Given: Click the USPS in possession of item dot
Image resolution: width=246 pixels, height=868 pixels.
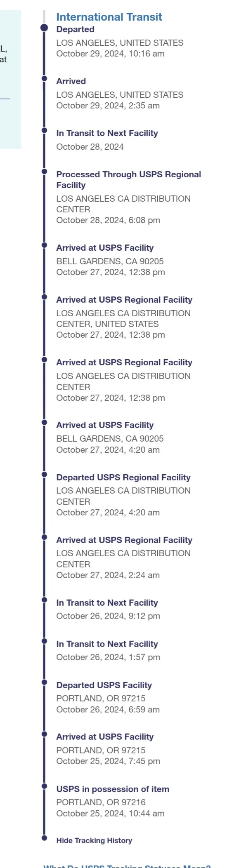Looking at the screenshot, I should coord(44,786).
